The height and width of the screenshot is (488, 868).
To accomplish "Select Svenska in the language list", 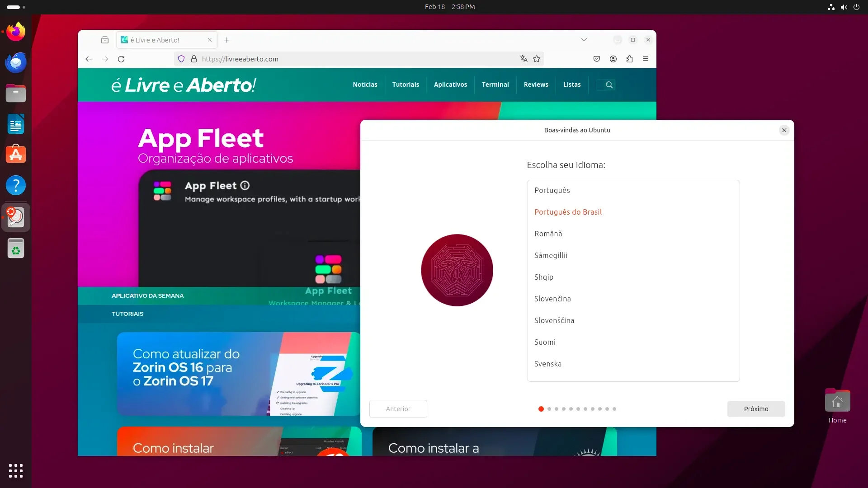I will pos(633,364).
